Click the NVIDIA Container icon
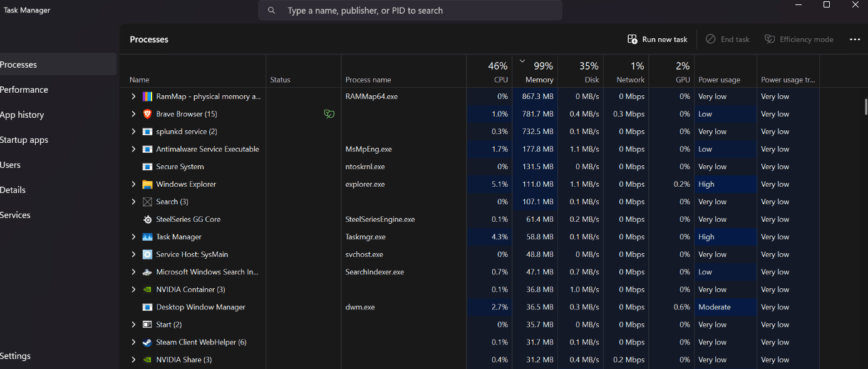This screenshot has width=868, height=369. (147, 289)
